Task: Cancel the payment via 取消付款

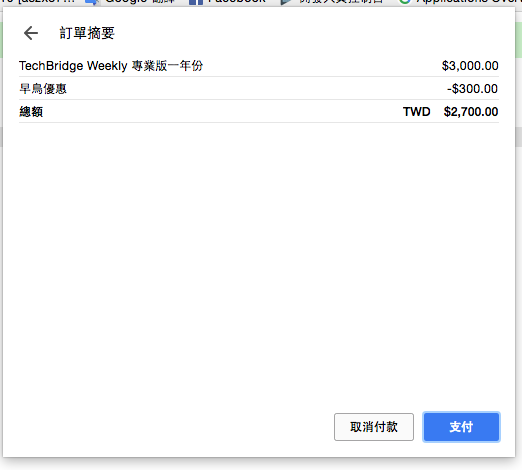Action: (x=374, y=427)
